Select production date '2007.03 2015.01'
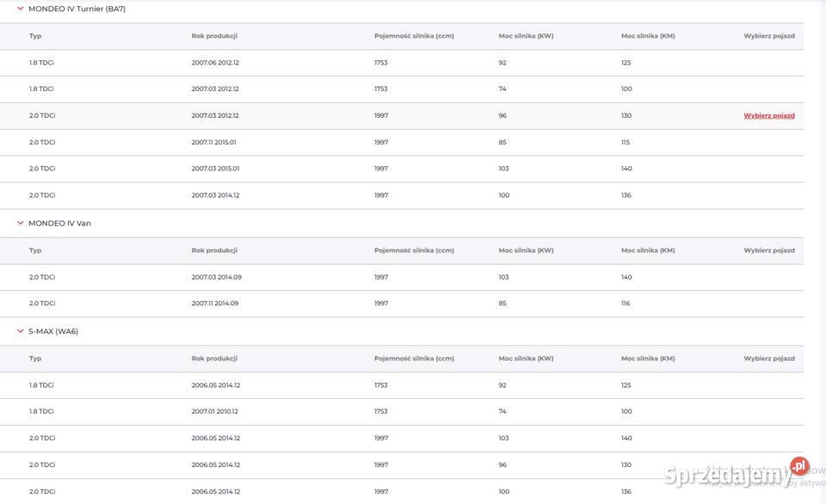Screen dimensions: 826x504 point(215,169)
